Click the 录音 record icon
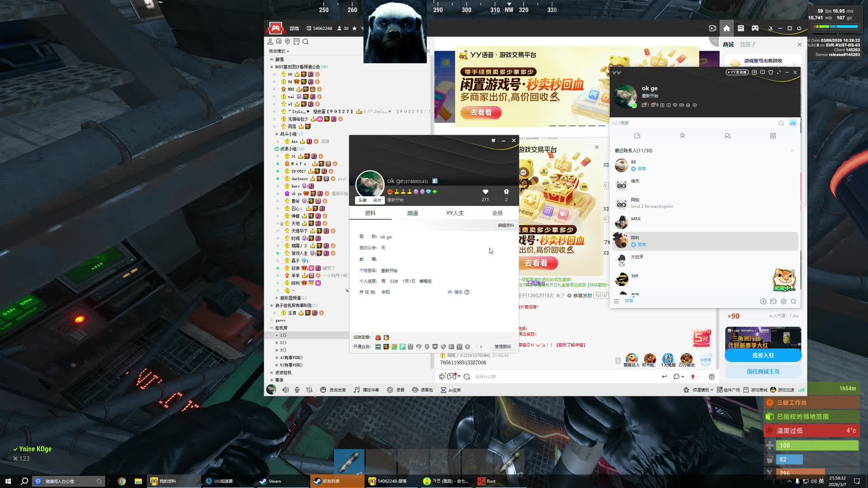This screenshot has height=488, width=868. coord(390,390)
